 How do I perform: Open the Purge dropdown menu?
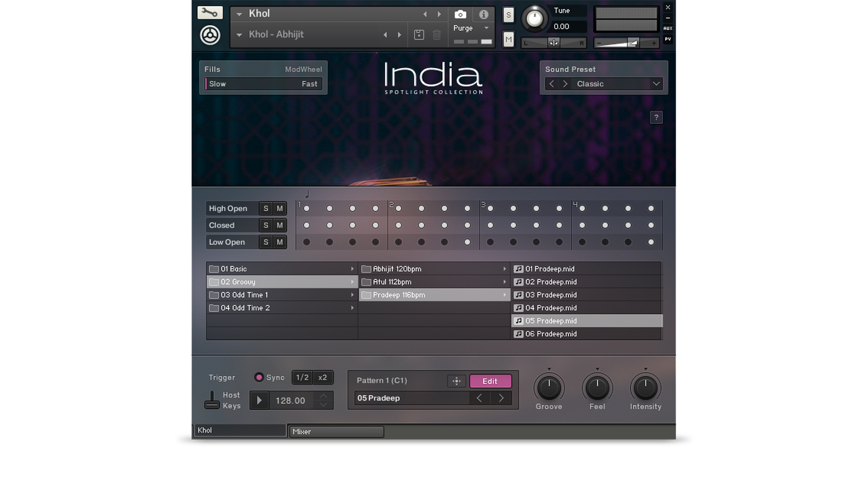[x=487, y=28]
